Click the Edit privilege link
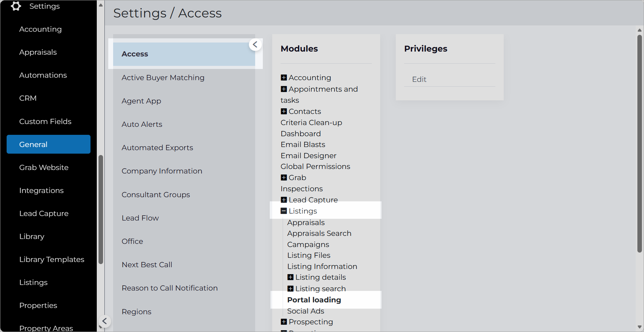The image size is (644, 332). 419,79
